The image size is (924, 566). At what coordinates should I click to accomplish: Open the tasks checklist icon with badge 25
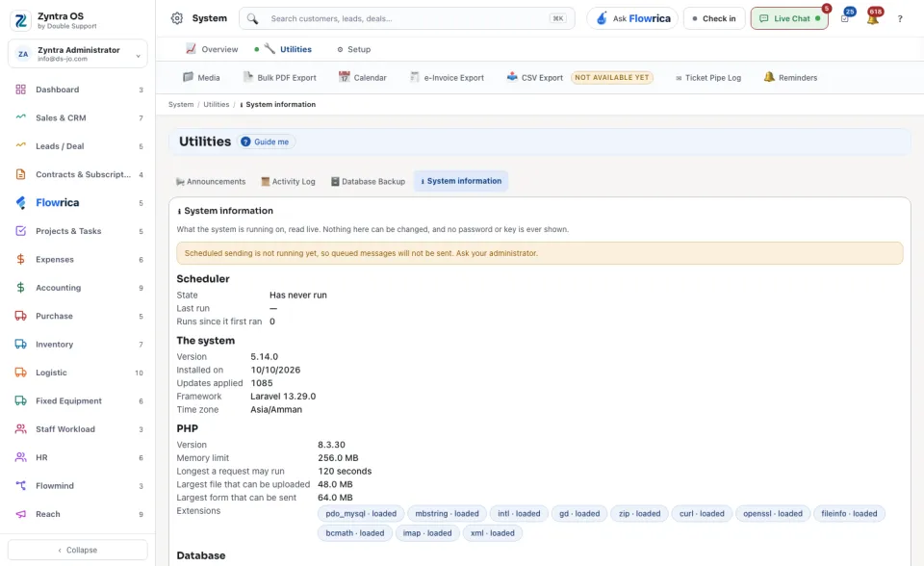pyautogui.click(x=845, y=19)
